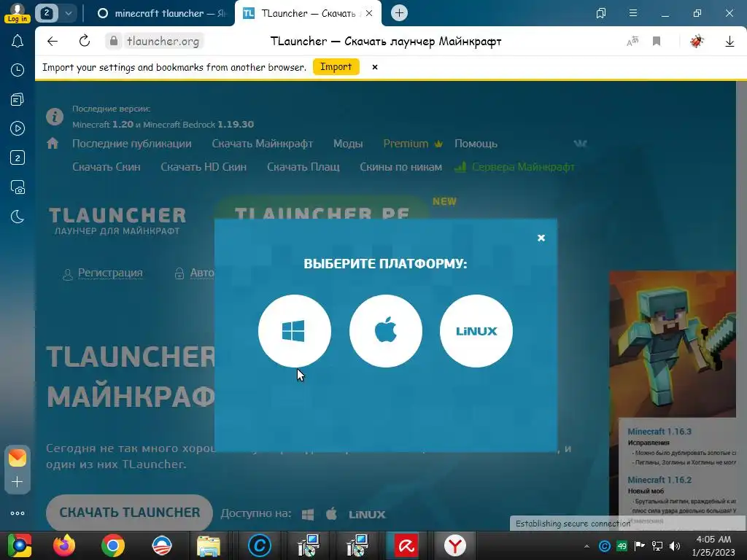Reload the current page
This screenshot has width=747, height=560.
tap(85, 41)
